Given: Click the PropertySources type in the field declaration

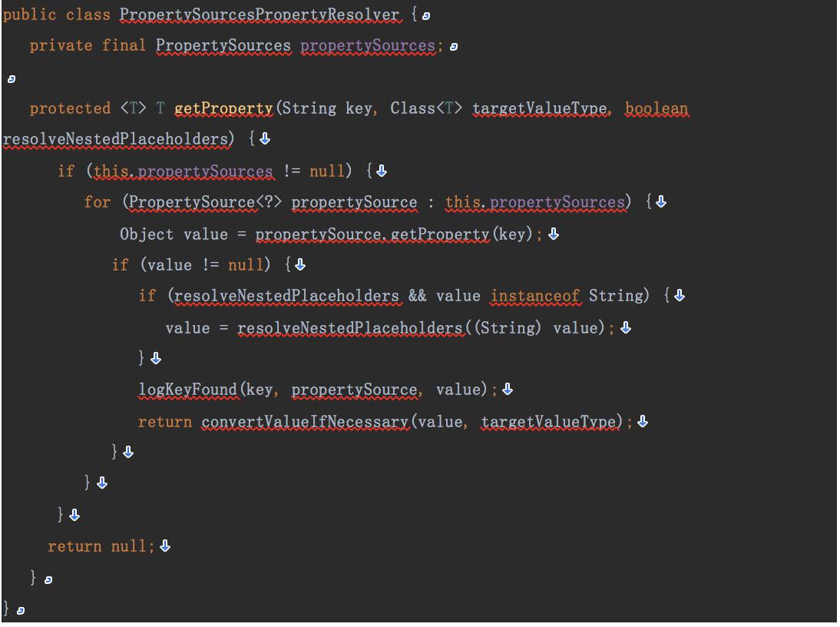Looking at the screenshot, I should [223, 45].
